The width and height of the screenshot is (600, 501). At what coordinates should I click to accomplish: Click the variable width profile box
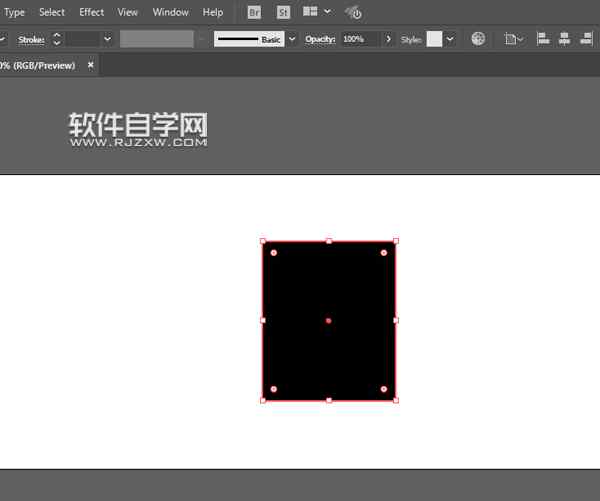point(157,39)
